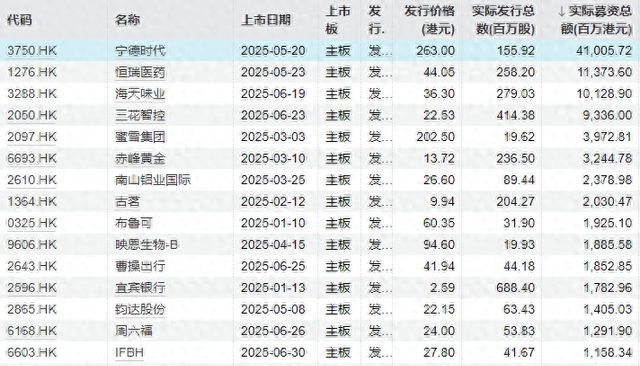Open stock code 2097.HK link
The image size is (640, 366).
click(x=32, y=137)
